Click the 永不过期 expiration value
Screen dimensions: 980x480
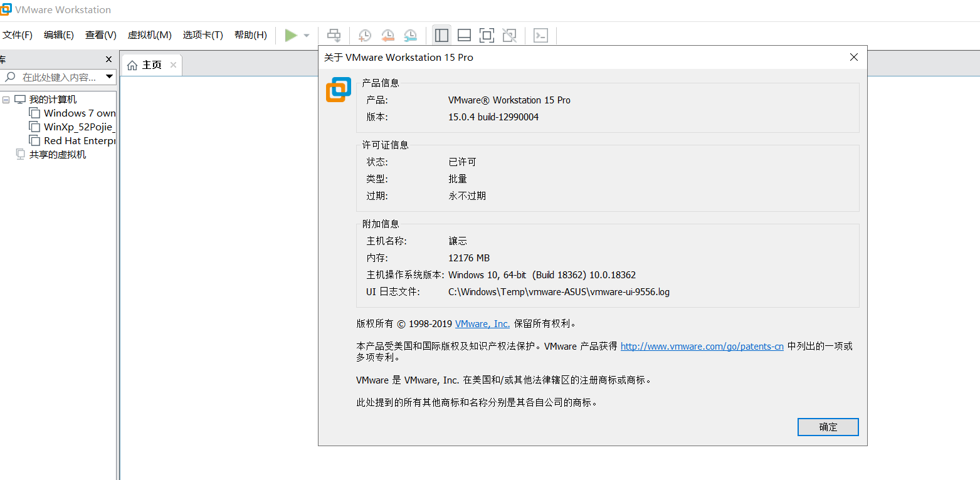(467, 196)
